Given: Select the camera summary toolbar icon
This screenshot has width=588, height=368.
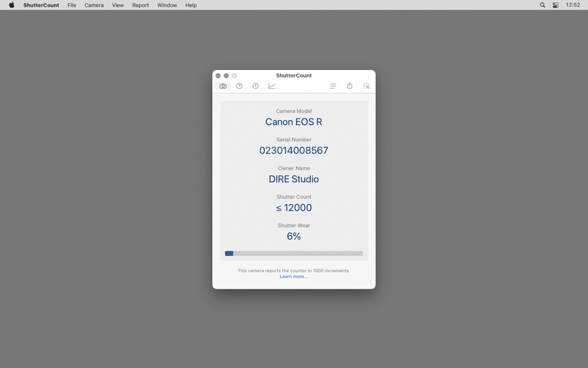Looking at the screenshot, I should [223, 86].
